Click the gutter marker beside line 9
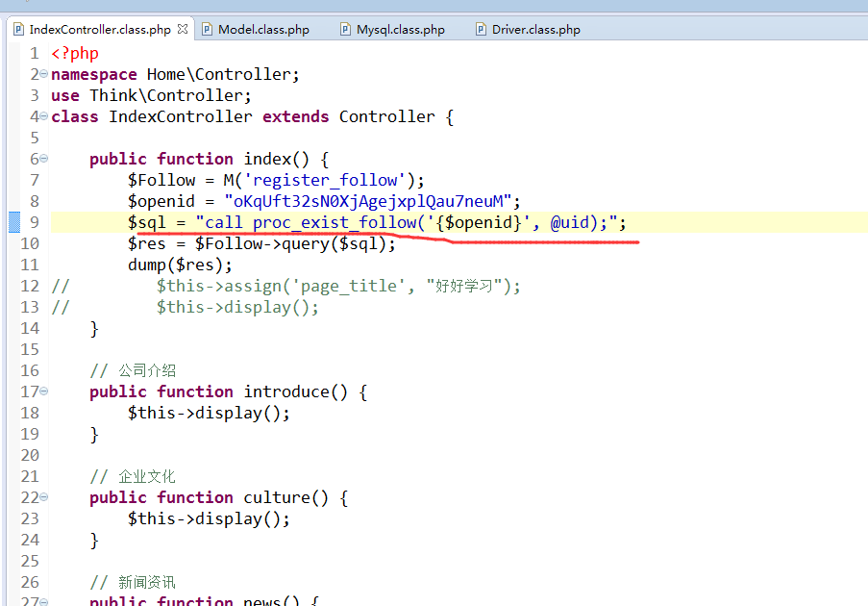 [14, 223]
